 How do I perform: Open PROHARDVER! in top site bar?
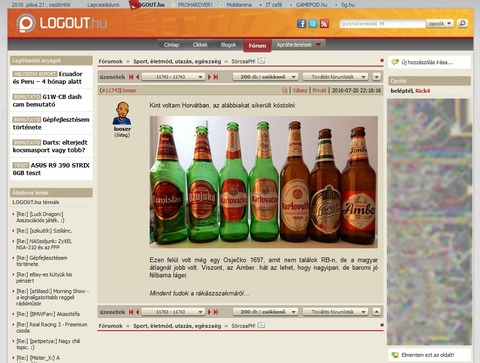[195, 5]
